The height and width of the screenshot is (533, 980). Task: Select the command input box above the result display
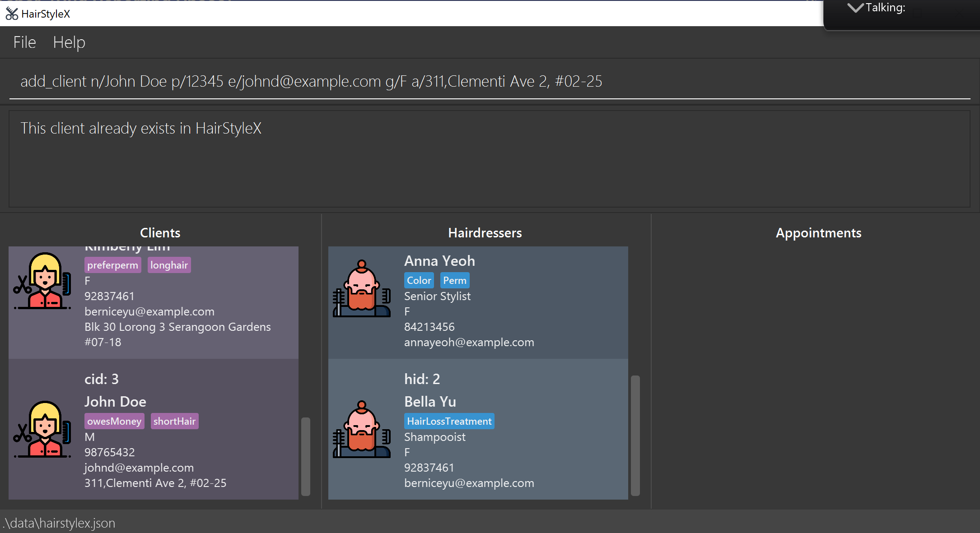[312, 81]
